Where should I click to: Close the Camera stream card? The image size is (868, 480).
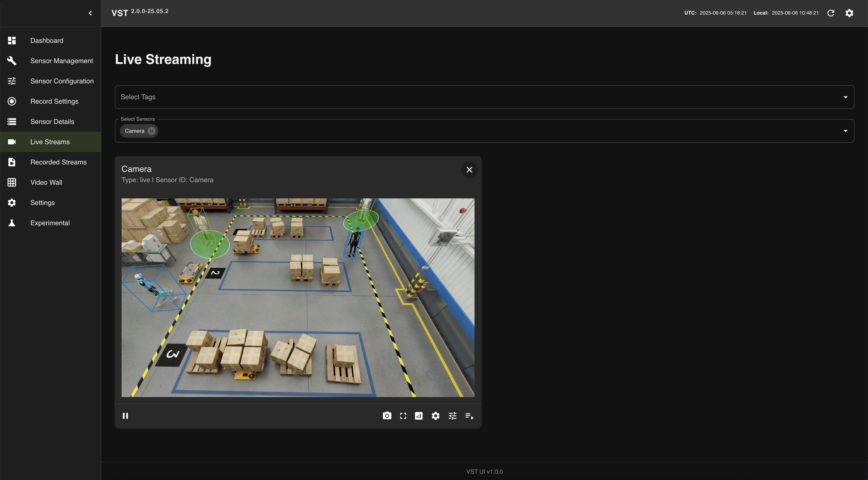coord(469,170)
